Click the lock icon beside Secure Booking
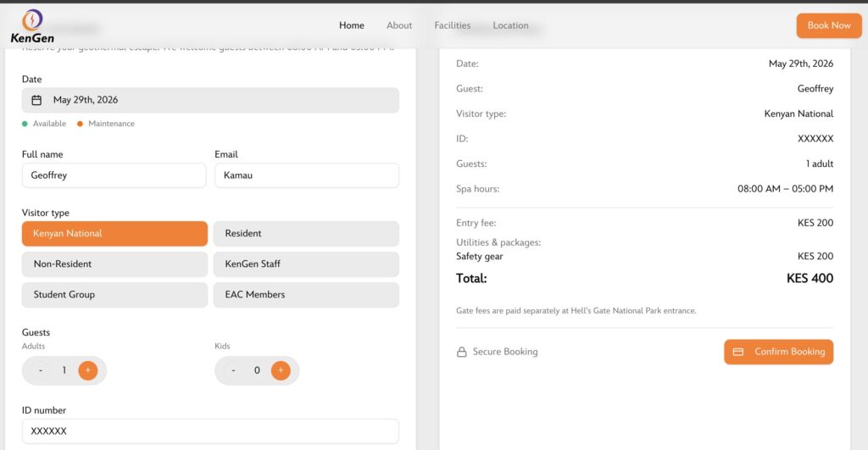The height and width of the screenshot is (450, 868). click(x=461, y=352)
